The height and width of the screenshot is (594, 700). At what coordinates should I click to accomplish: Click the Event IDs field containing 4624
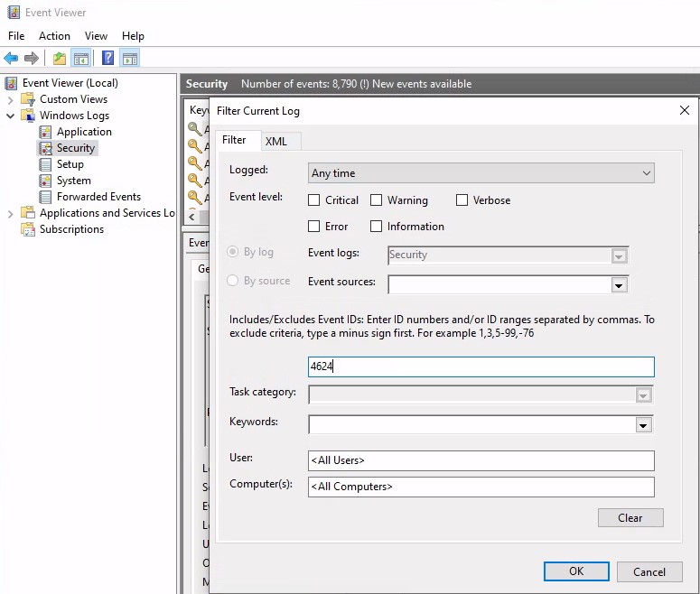tap(481, 367)
